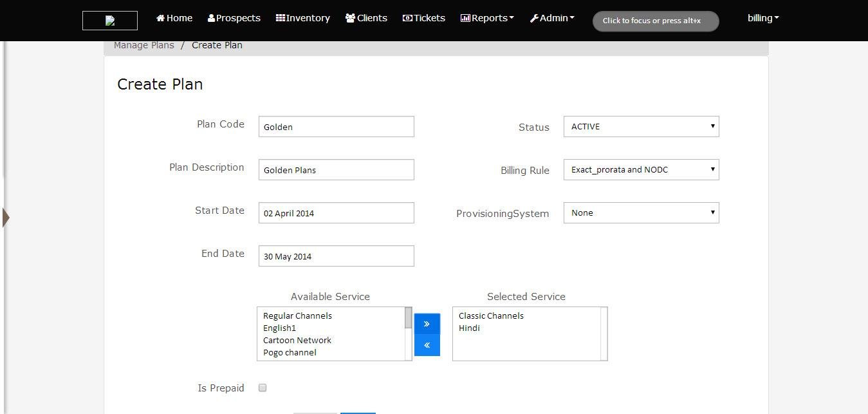Click the Clients group icon
868x414 pixels.
coord(349,18)
